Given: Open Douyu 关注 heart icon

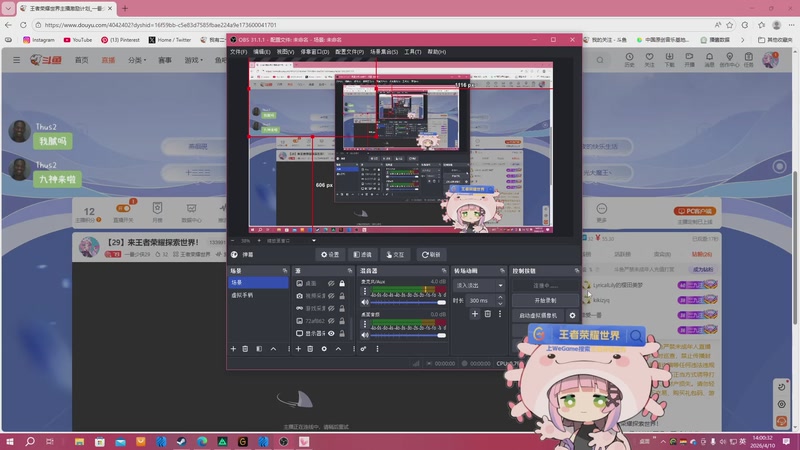Looking at the screenshot, I should pyautogui.click(x=649, y=59).
